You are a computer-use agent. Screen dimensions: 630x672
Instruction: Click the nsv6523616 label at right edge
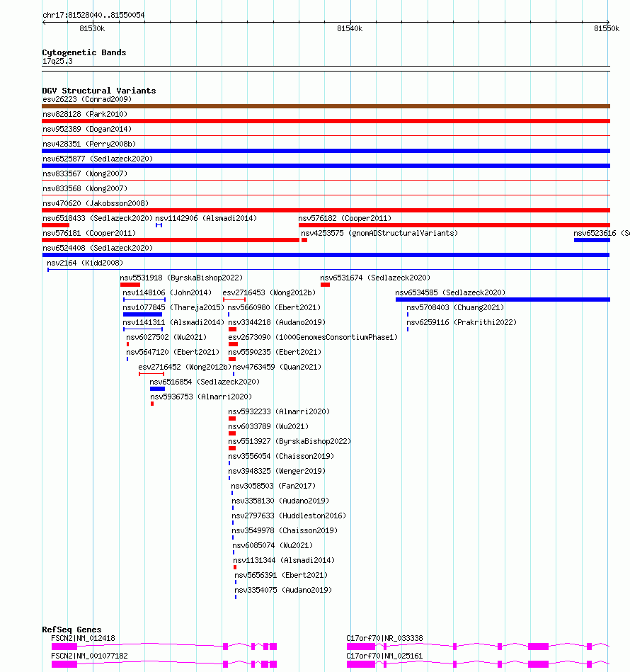pos(601,233)
